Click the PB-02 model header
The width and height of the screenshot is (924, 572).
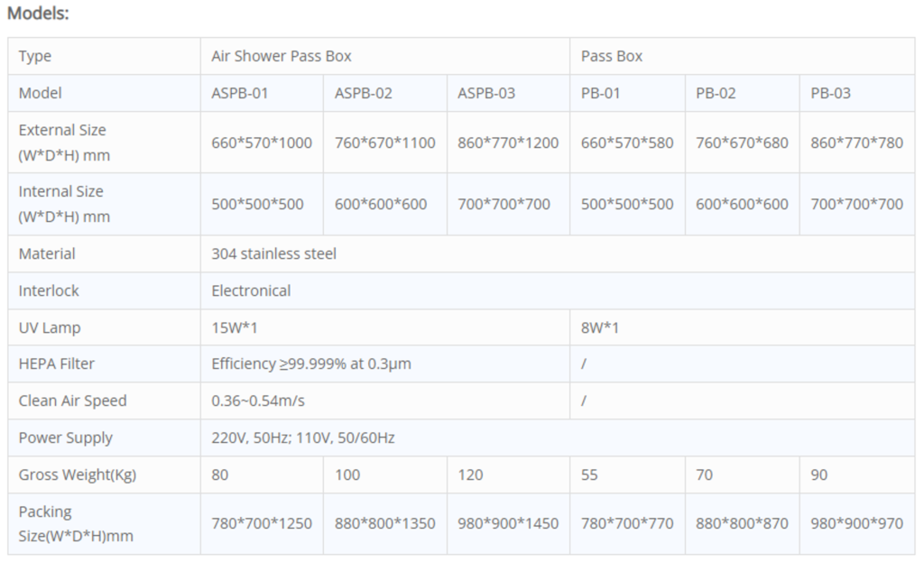[x=742, y=93]
